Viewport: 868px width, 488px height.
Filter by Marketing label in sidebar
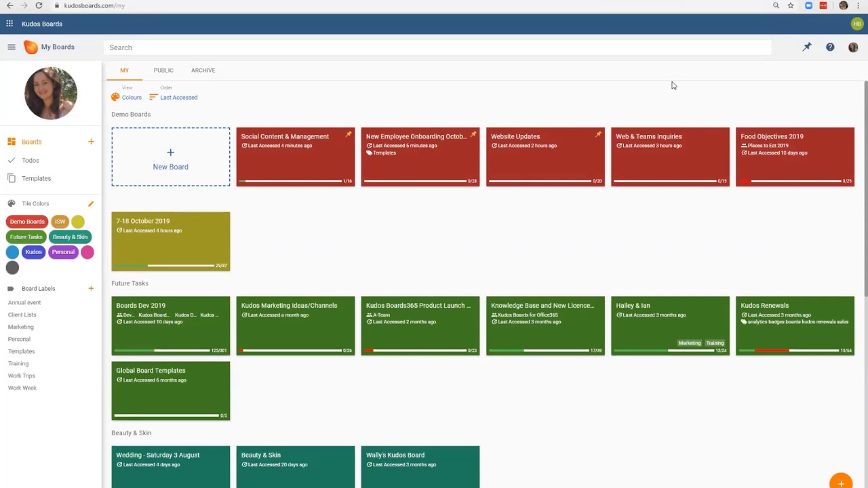[x=21, y=327]
